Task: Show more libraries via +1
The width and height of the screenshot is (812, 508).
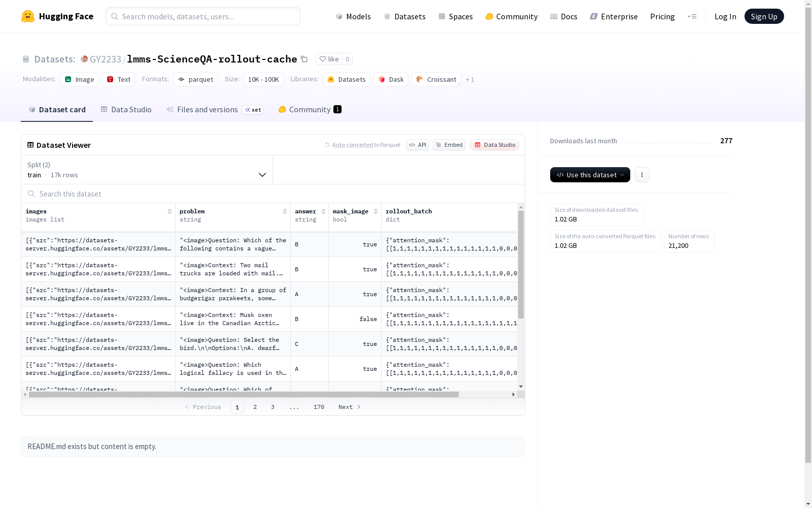Action: [470, 79]
